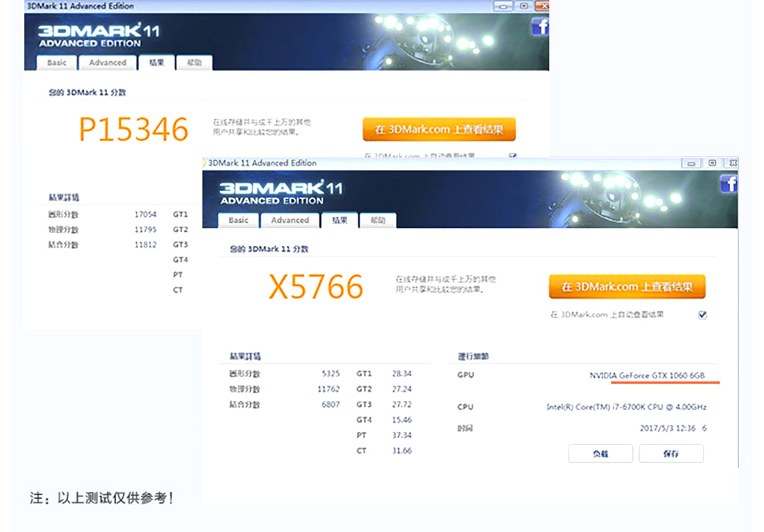The width and height of the screenshot is (764, 532).
Task: Click the 保存 save button
Action: (671, 453)
